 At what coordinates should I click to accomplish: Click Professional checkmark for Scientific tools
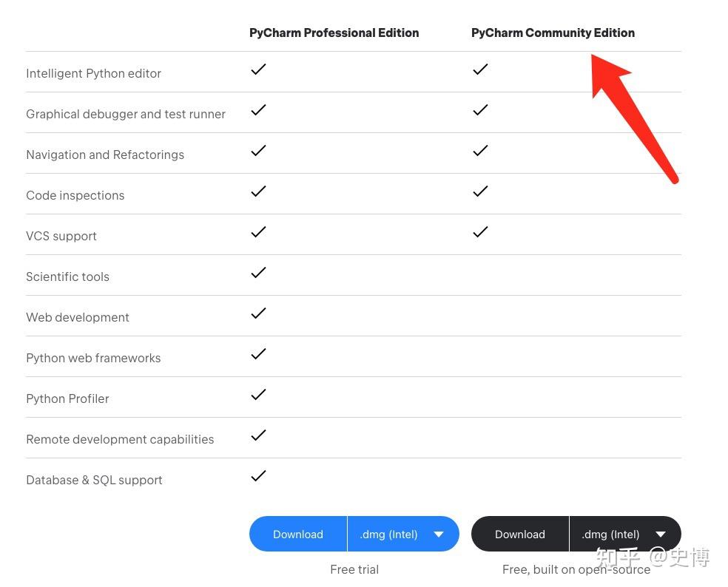tap(258, 273)
